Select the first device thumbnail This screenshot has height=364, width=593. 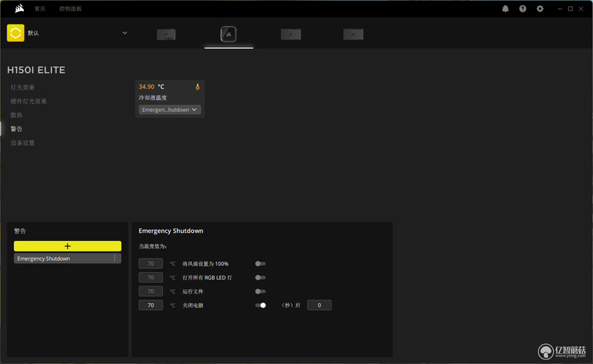(x=166, y=34)
